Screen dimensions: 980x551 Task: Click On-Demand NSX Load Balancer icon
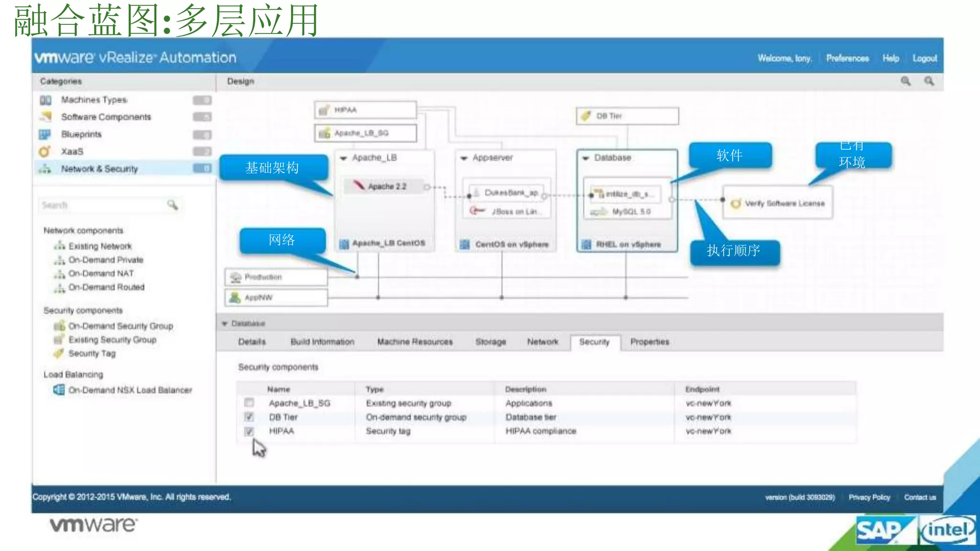click(x=58, y=390)
